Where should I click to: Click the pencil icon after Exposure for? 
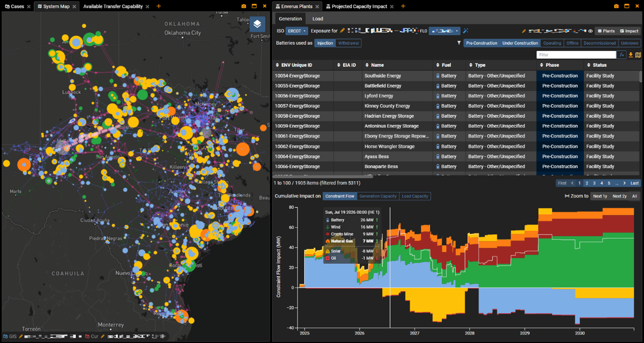pos(342,31)
